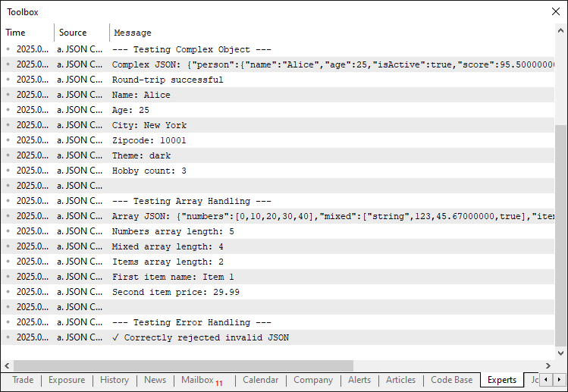Select the 'Name: Alice' log entry
Screen dimensions: 568x392
coord(278,95)
